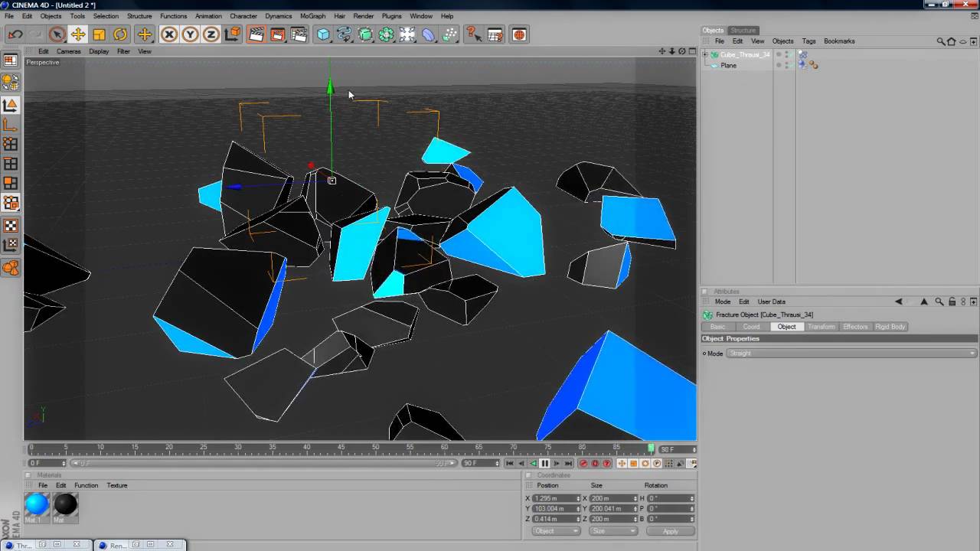Click the Y size stepper arrows
Image resolution: width=980 pixels, height=551 pixels.
tap(635, 509)
